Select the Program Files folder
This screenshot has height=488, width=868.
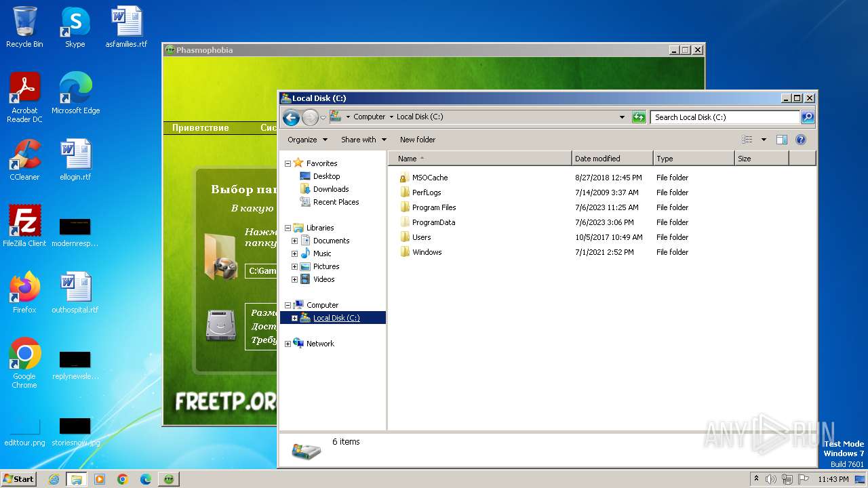(434, 207)
